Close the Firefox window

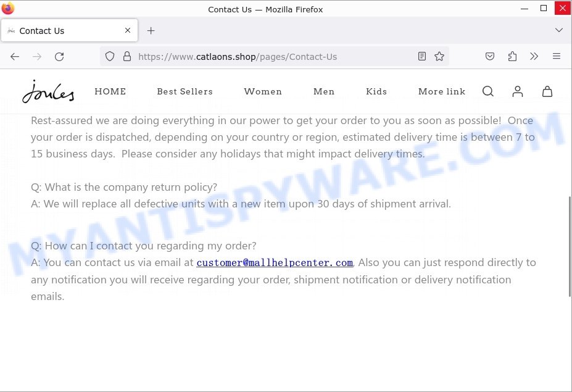563,9
